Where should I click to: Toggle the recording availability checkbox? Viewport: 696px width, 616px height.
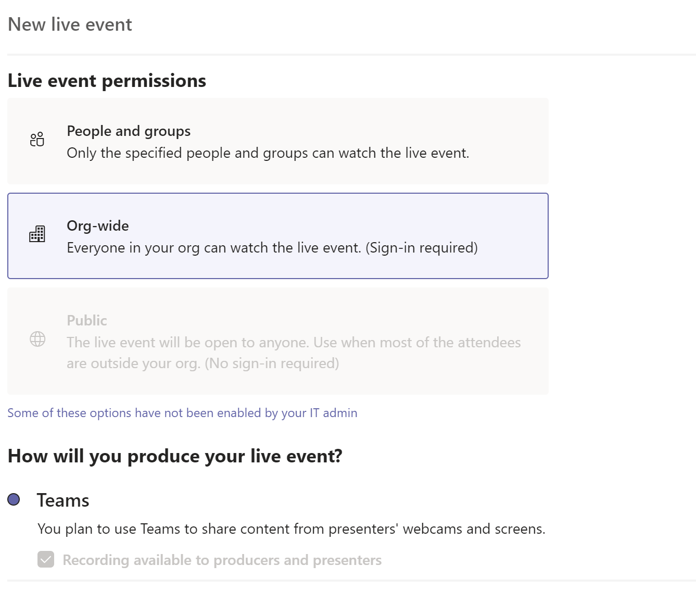46,560
